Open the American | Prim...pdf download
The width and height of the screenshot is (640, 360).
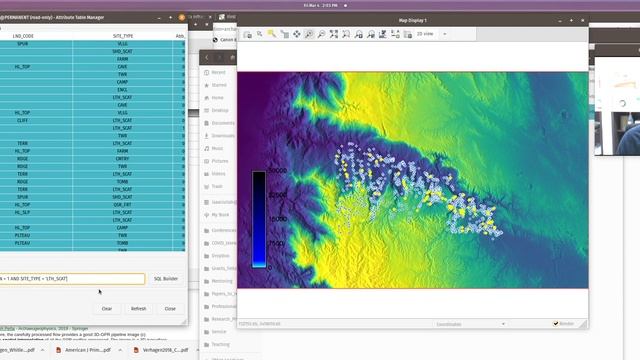(x=84, y=350)
